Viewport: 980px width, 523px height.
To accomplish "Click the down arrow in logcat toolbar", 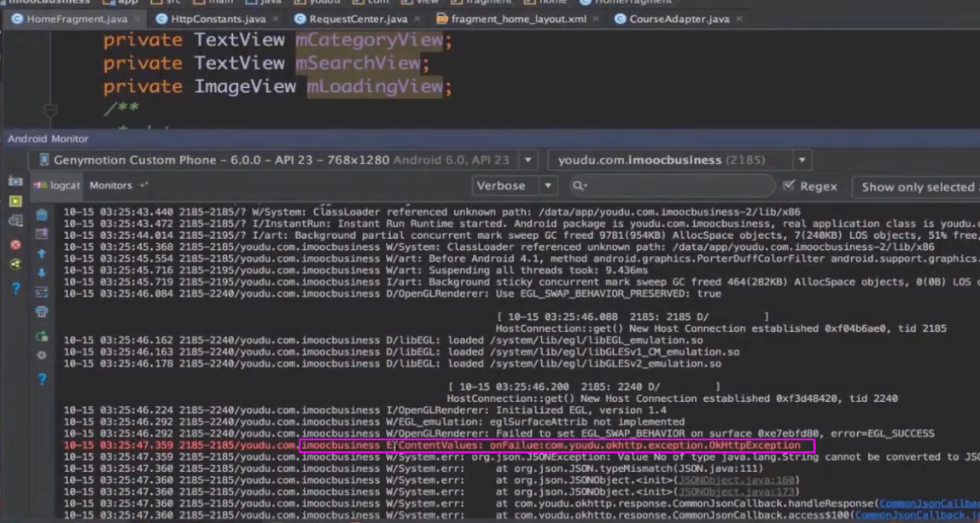I will 41,273.
